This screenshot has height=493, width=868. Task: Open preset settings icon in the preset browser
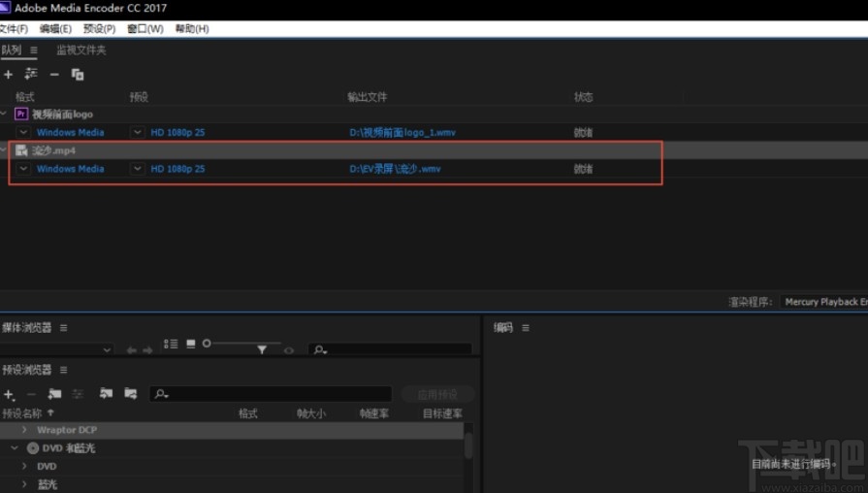pyautogui.click(x=78, y=394)
